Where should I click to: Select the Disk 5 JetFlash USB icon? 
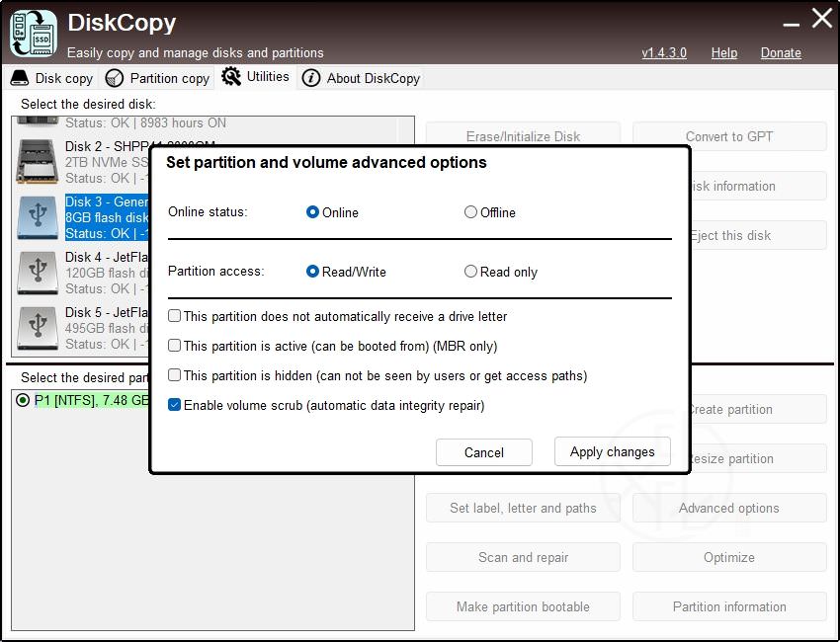coord(38,327)
